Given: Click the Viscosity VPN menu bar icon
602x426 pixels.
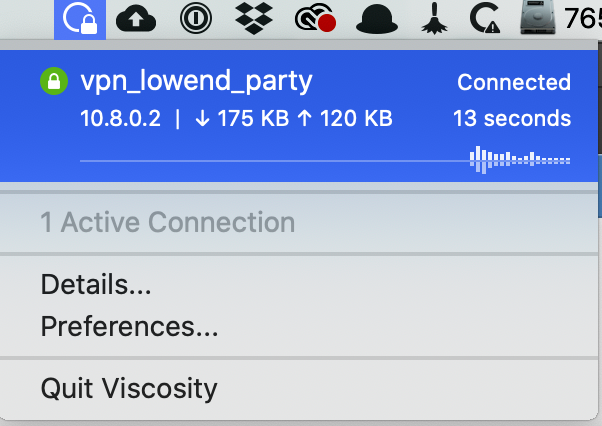Looking at the screenshot, I should coord(80,19).
